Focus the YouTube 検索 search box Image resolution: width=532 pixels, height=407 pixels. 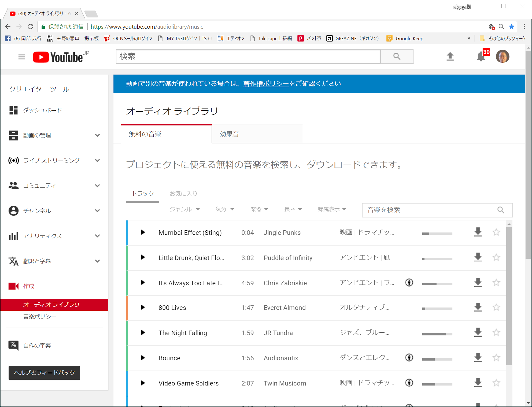point(248,57)
